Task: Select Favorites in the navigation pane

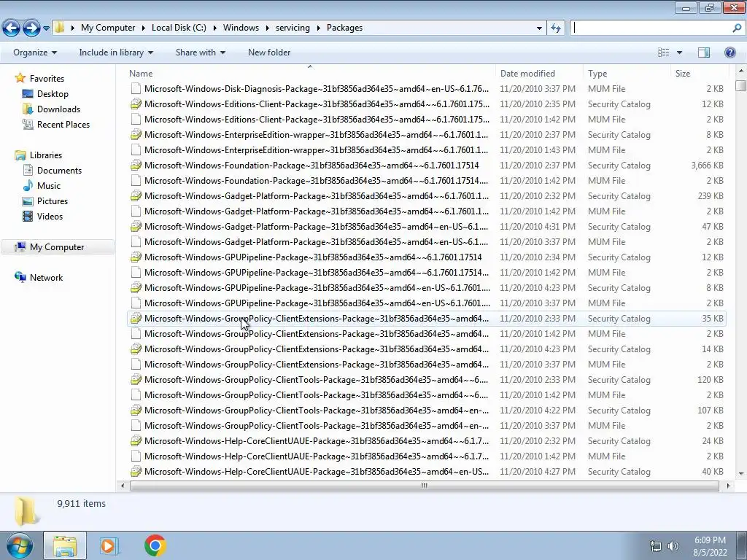Action: point(47,79)
